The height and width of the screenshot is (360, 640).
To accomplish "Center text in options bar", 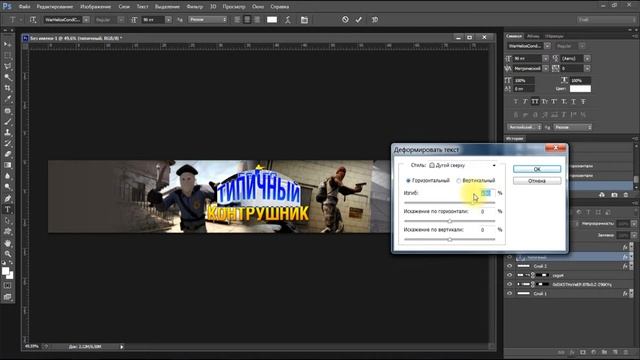I will coord(247,20).
